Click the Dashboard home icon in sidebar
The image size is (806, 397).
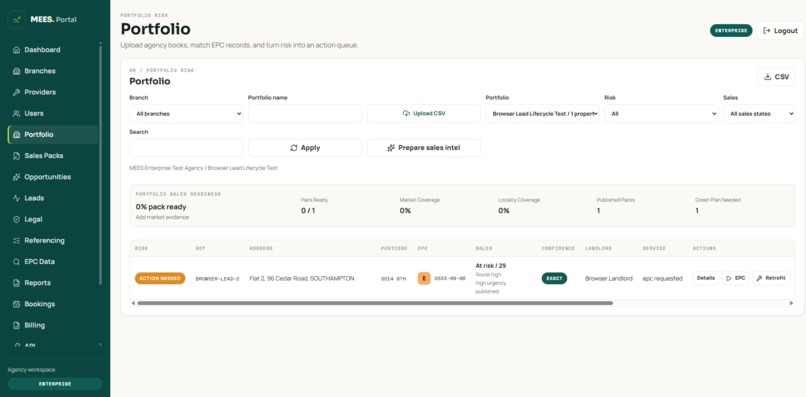point(16,50)
